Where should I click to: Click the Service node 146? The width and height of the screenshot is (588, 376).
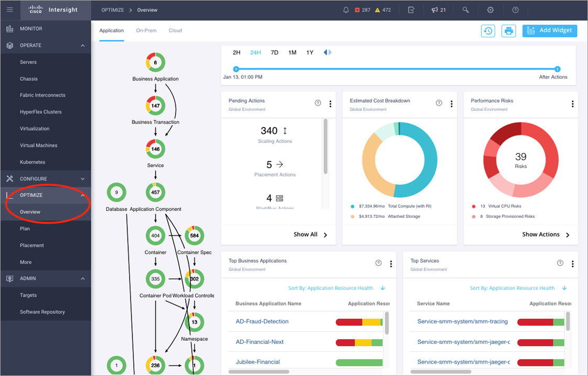pyautogui.click(x=155, y=149)
